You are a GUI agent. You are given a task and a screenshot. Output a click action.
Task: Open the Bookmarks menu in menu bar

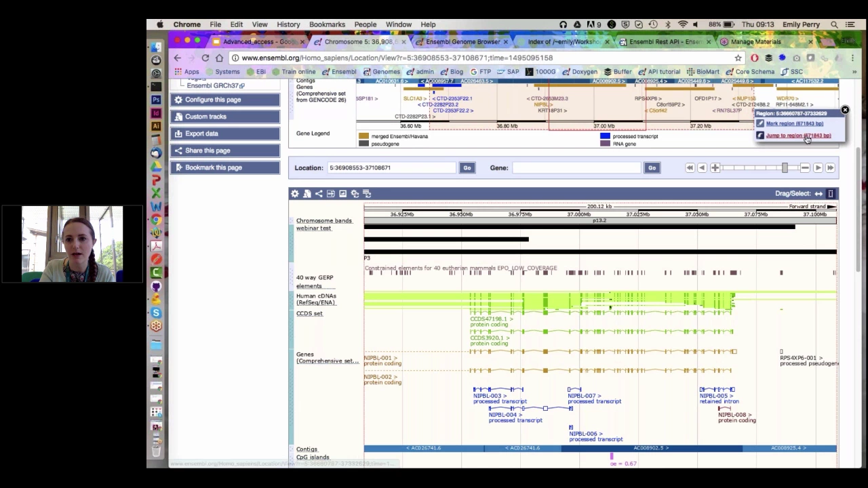click(x=327, y=24)
